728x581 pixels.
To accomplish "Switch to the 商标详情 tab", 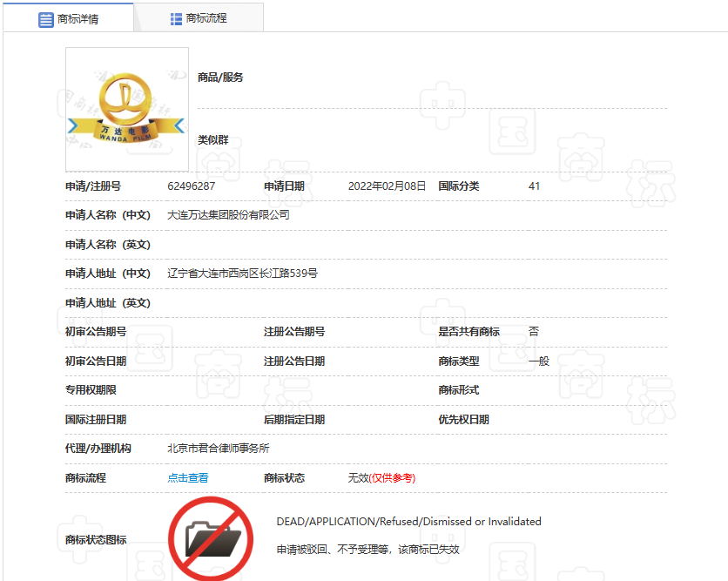I will pyautogui.click(x=69, y=18).
